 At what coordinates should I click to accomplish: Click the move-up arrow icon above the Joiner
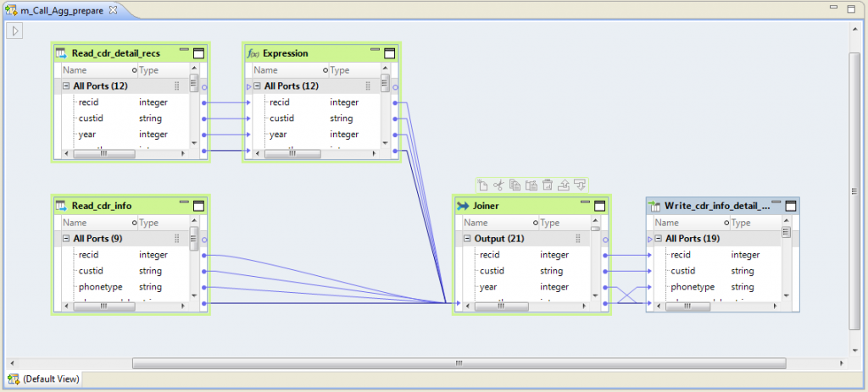click(563, 185)
